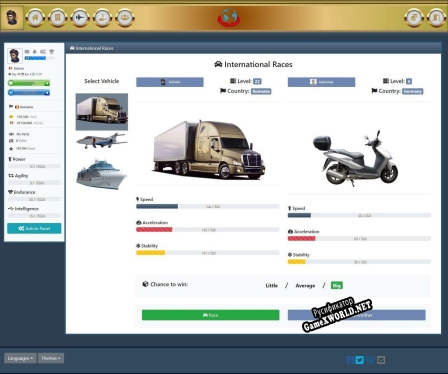Open the airplane travel round icon
The image size is (448, 374).
[x=80, y=17]
